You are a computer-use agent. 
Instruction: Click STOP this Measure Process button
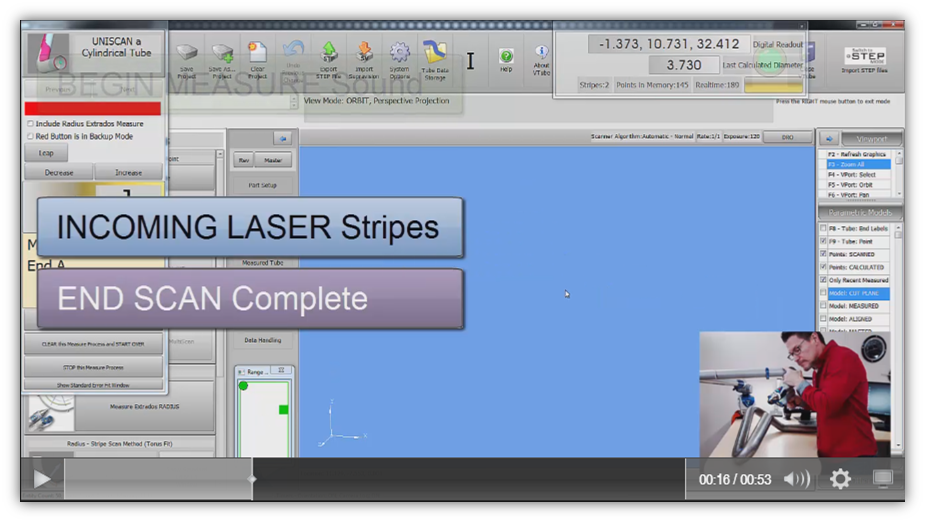[x=93, y=368]
